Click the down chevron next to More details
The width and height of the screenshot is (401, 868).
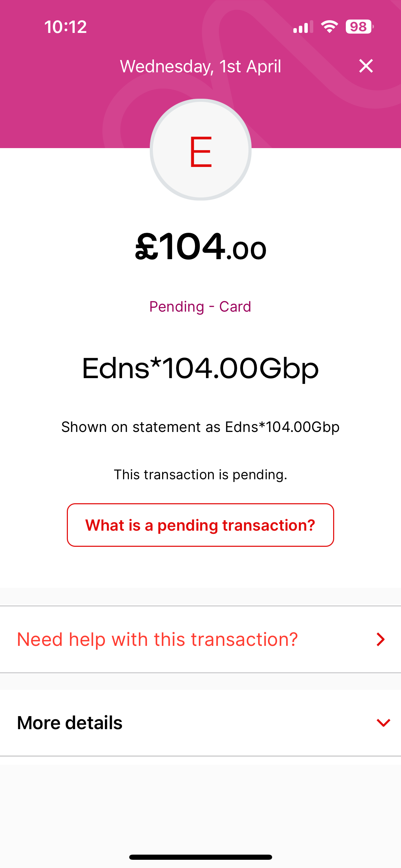click(383, 723)
